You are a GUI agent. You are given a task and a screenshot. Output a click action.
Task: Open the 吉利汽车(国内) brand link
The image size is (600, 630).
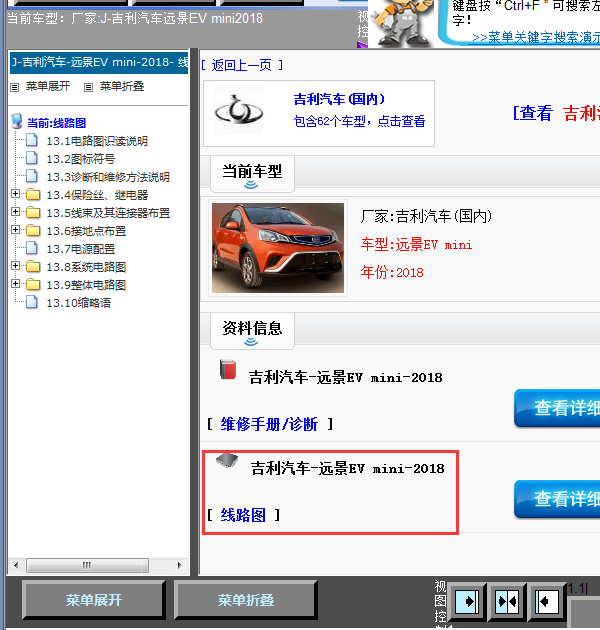tap(339, 99)
